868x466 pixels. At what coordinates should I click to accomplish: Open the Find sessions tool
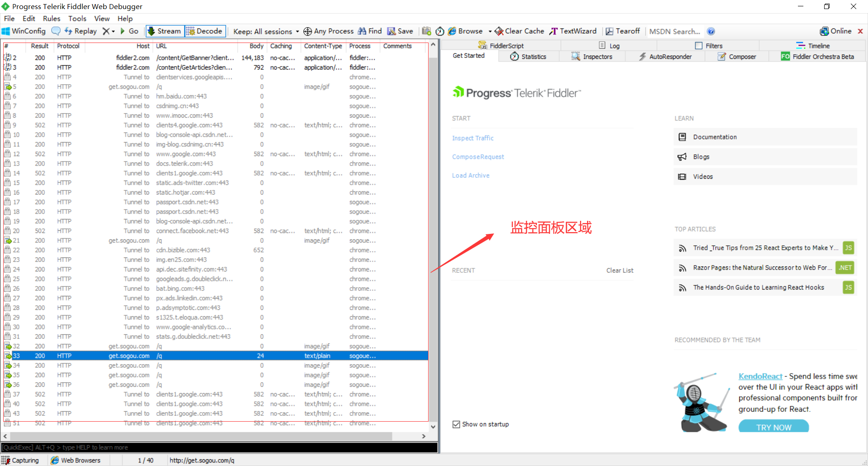[x=370, y=31]
